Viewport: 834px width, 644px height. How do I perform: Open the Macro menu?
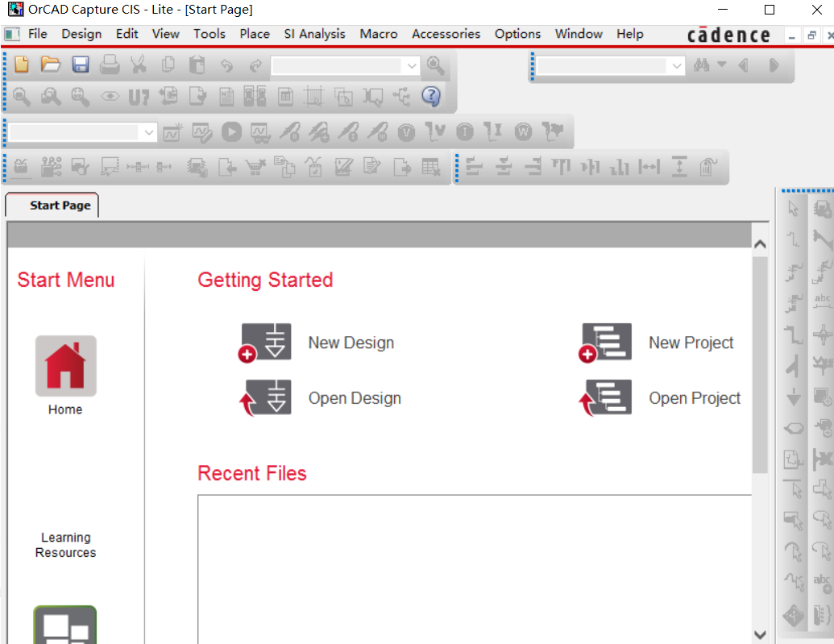(378, 34)
